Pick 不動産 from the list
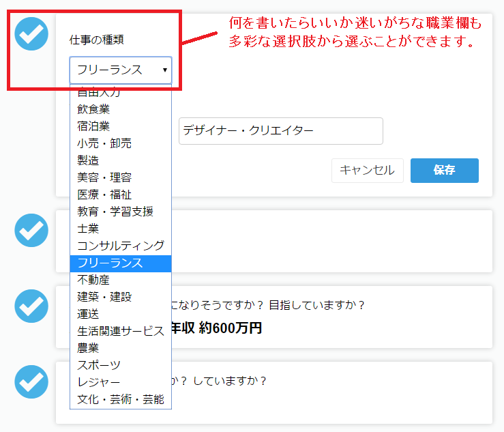The height and width of the screenshot is (432, 504). 93,280
